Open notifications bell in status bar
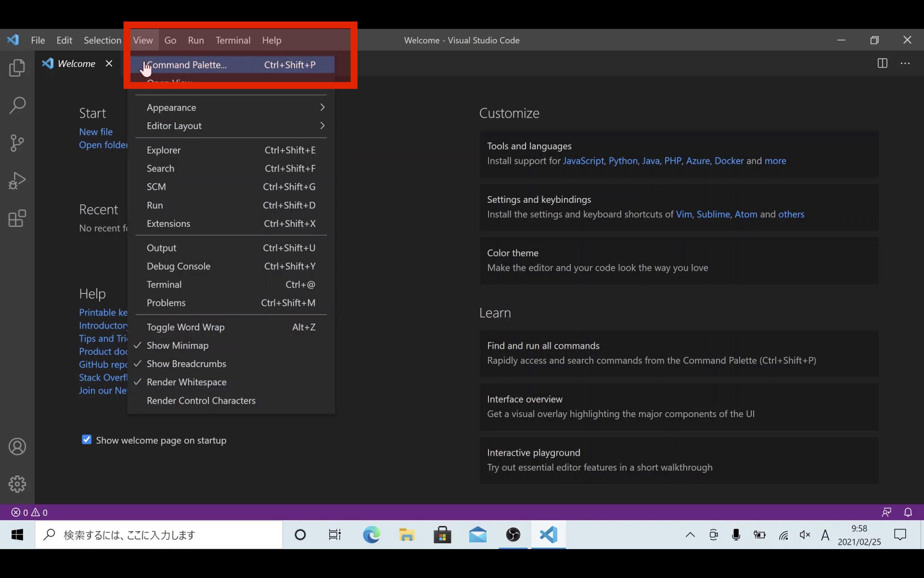The width and height of the screenshot is (924, 578). [908, 512]
